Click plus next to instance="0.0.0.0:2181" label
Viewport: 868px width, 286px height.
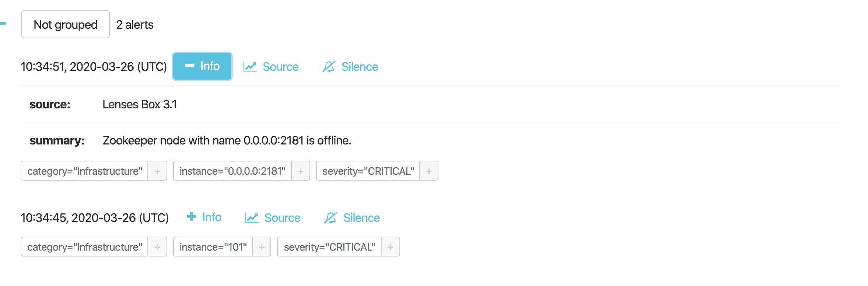tap(300, 171)
